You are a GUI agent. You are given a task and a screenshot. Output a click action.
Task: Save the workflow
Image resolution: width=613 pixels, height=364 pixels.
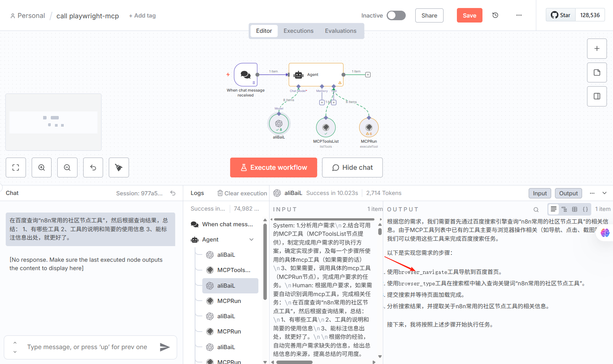469,15
